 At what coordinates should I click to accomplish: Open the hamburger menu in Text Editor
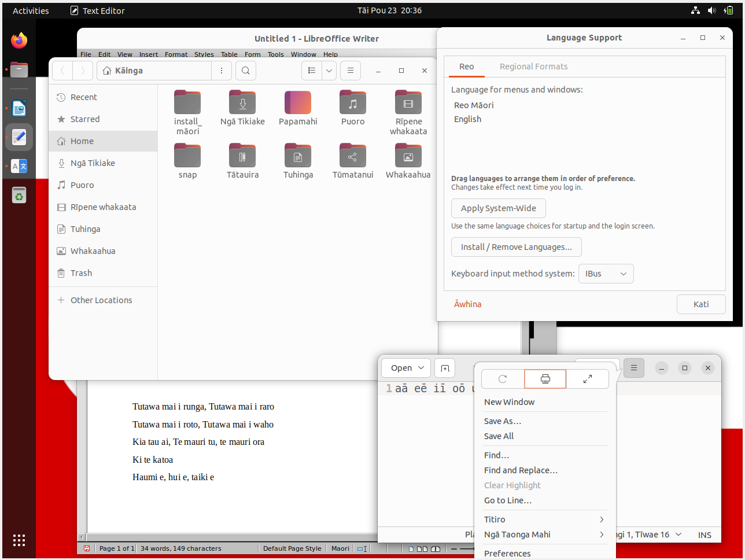click(x=633, y=367)
